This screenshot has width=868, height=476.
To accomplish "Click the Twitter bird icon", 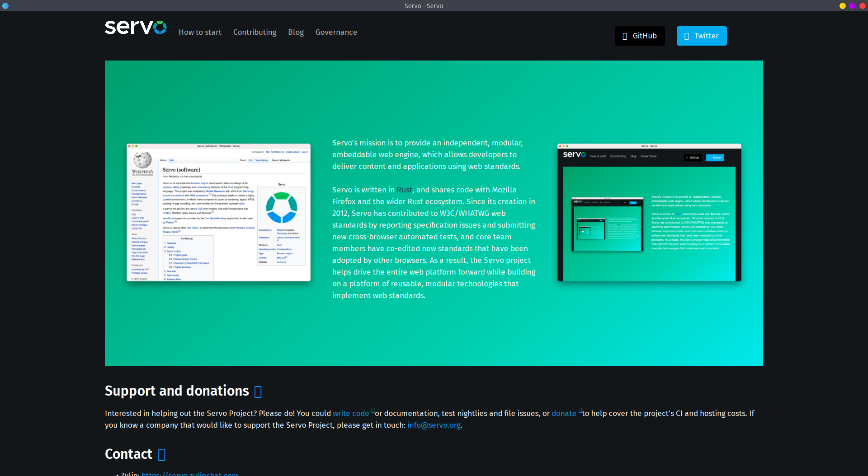I will (687, 36).
